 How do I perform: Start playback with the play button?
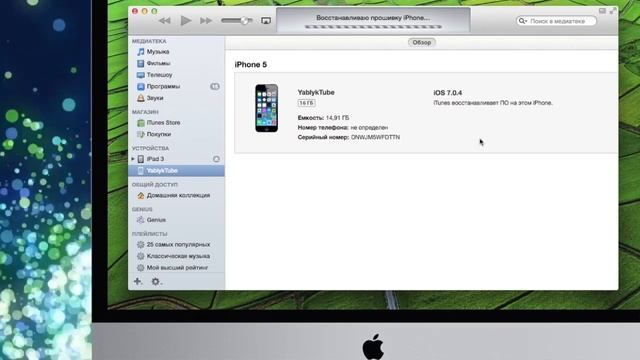point(186,20)
